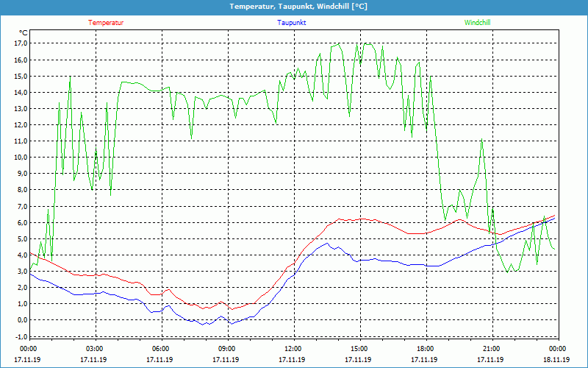Screen dimensions: 588x368
Task: Click the 18:00 time axis label
Action: tap(426, 349)
